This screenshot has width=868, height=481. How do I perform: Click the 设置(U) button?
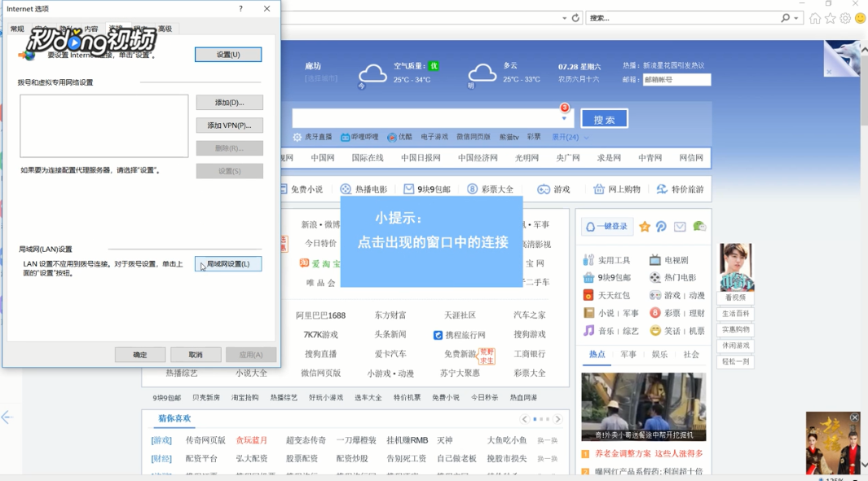(x=228, y=55)
